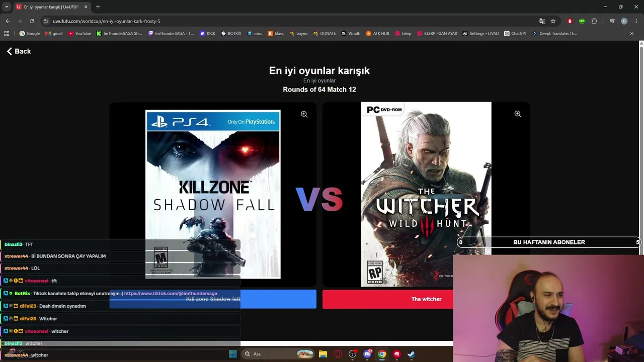Open YouTube bookmark

click(79, 34)
